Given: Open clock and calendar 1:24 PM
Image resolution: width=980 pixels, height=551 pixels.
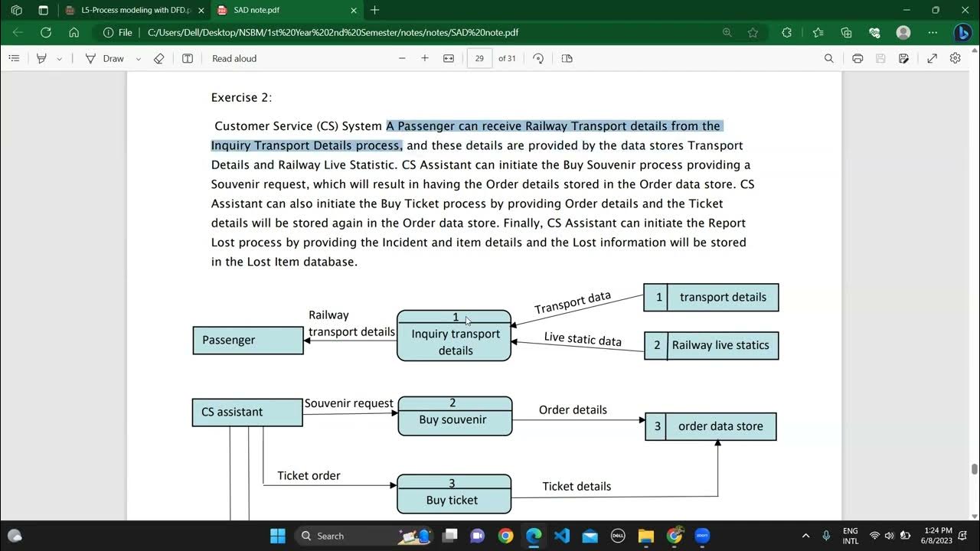Looking at the screenshot, I should click(x=938, y=536).
